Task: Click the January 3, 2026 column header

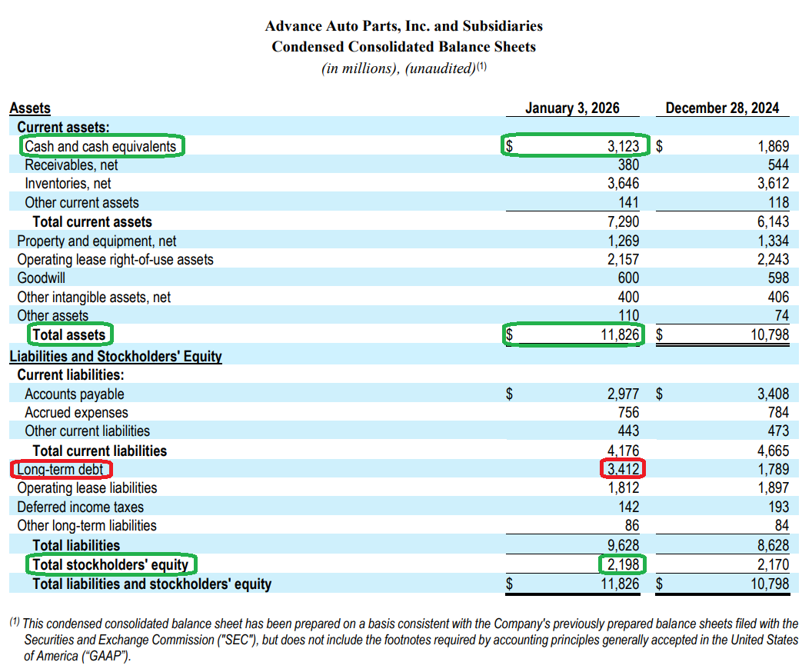Action: [572, 108]
